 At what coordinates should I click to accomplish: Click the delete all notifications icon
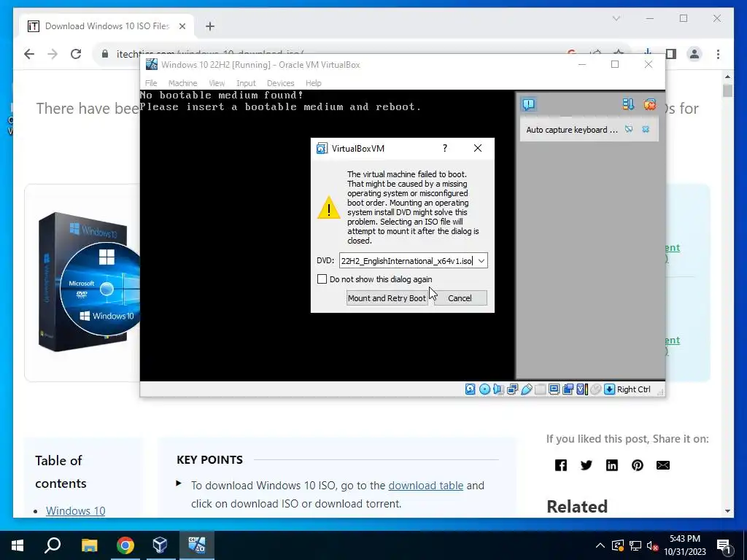[x=650, y=104]
